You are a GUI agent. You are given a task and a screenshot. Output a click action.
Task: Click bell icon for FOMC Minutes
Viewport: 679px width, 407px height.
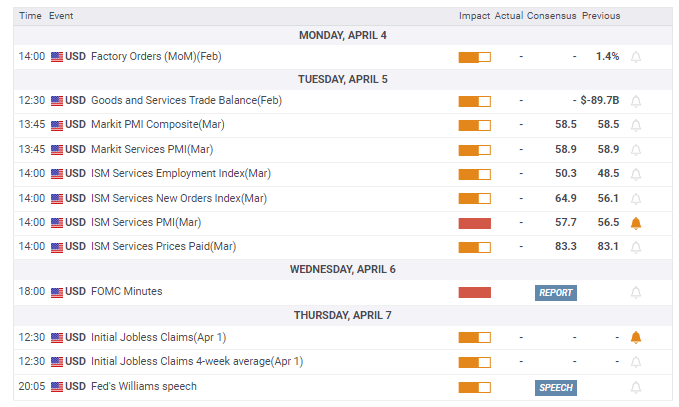(636, 292)
